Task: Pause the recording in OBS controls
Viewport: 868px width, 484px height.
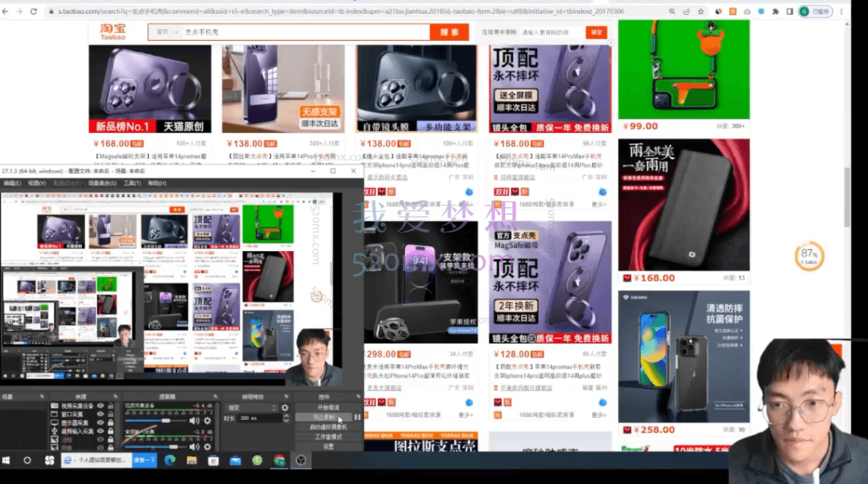Action: [x=358, y=417]
